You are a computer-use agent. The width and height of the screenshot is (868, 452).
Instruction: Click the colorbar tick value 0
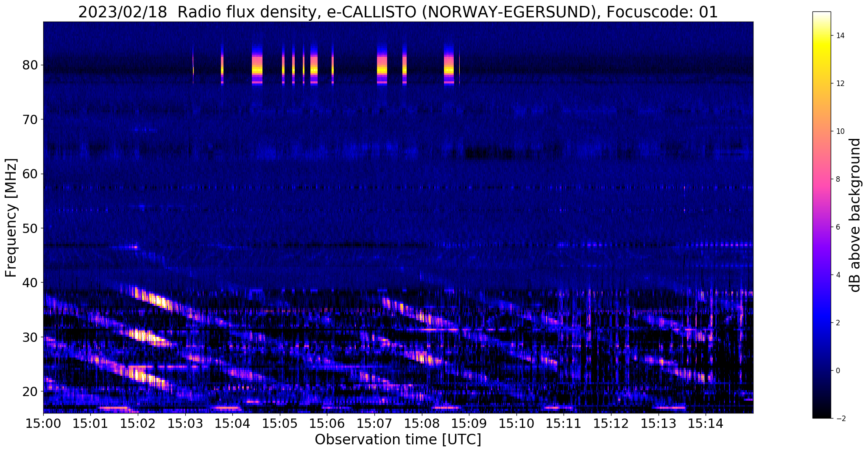tap(837, 371)
